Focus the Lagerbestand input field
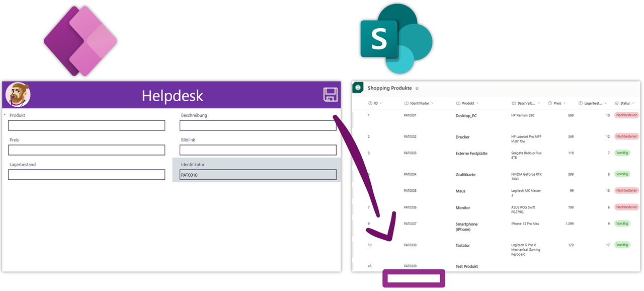This screenshot has height=291, width=644. tap(87, 175)
